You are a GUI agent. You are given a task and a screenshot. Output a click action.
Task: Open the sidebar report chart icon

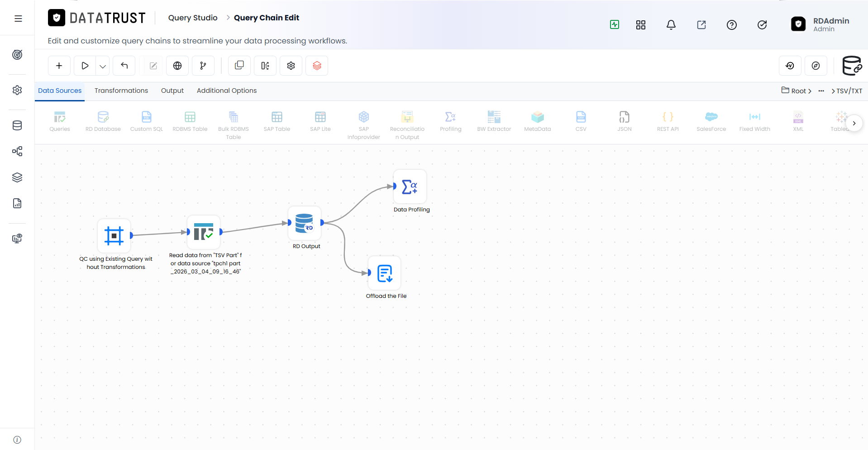(17, 203)
